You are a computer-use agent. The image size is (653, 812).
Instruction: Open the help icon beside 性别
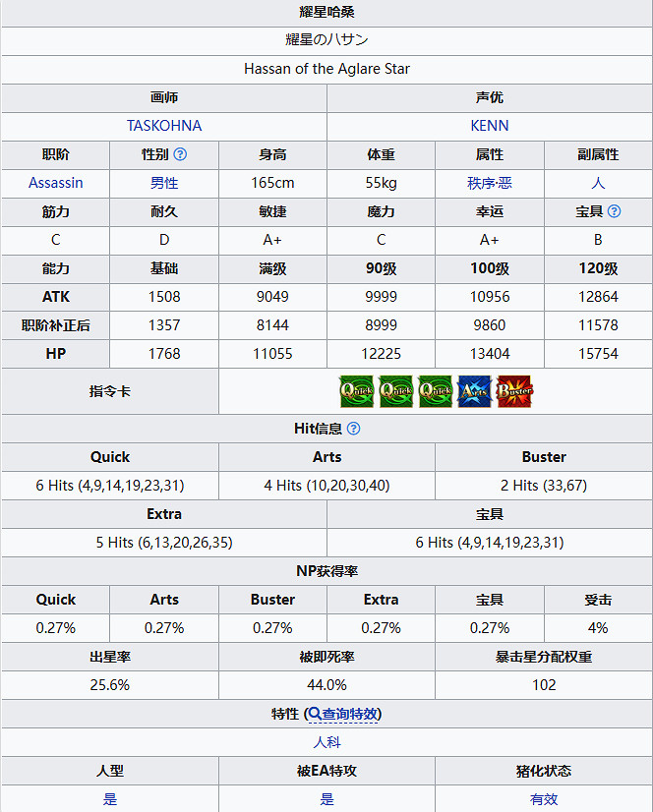pos(180,154)
